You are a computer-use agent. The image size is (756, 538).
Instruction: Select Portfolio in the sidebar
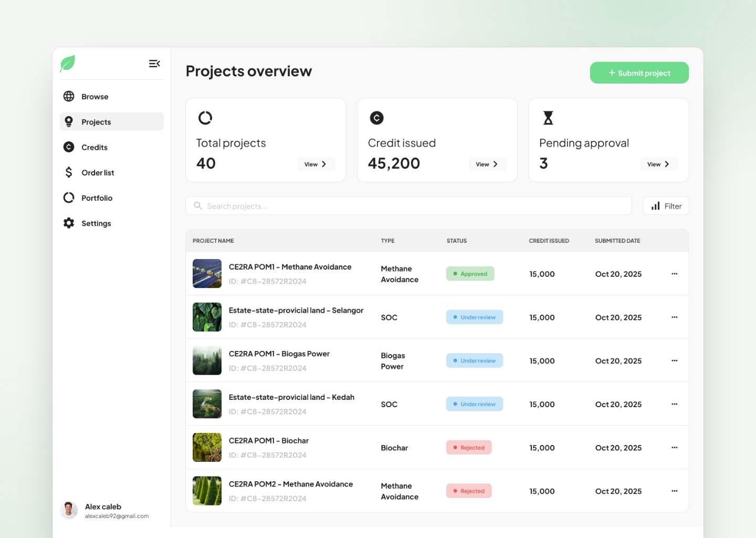[x=112, y=198]
